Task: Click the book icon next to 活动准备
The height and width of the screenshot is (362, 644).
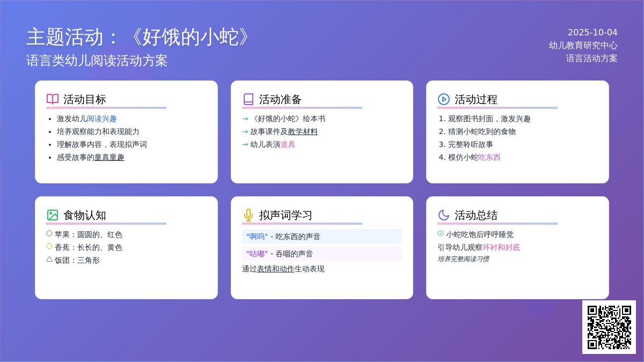Action: (x=248, y=99)
